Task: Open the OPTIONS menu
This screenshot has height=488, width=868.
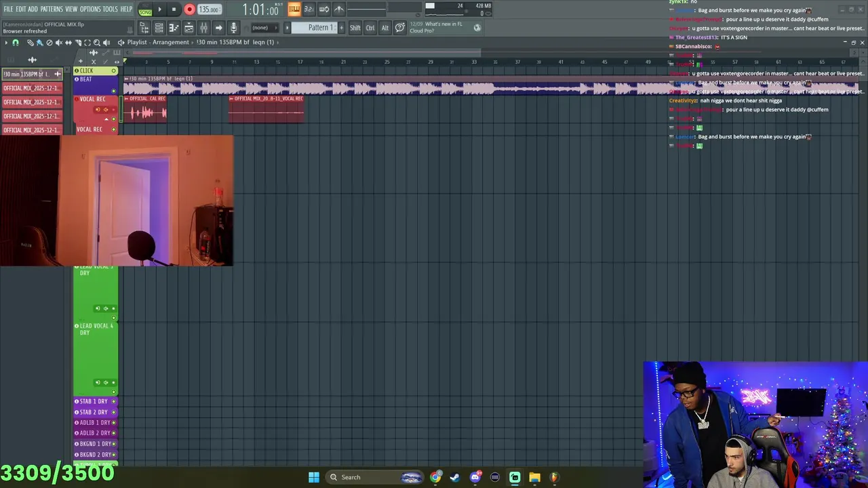Action: click(x=90, y=9)
